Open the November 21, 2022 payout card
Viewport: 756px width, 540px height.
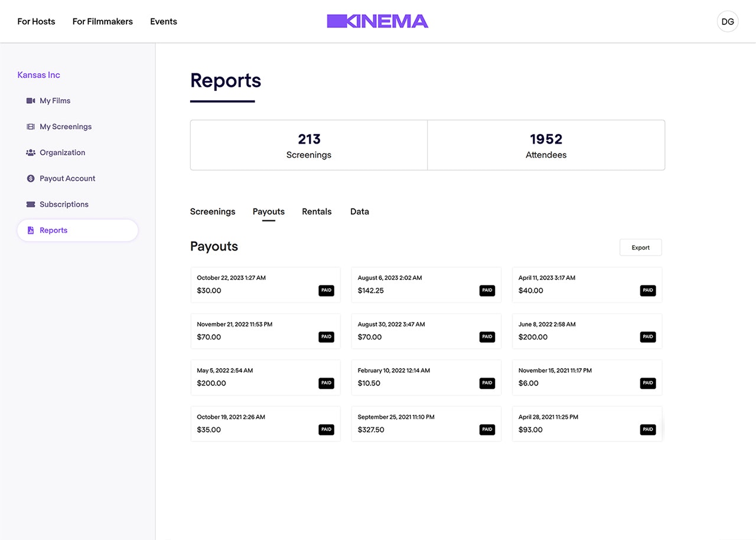pyautogui.click(x=266, y=331)
